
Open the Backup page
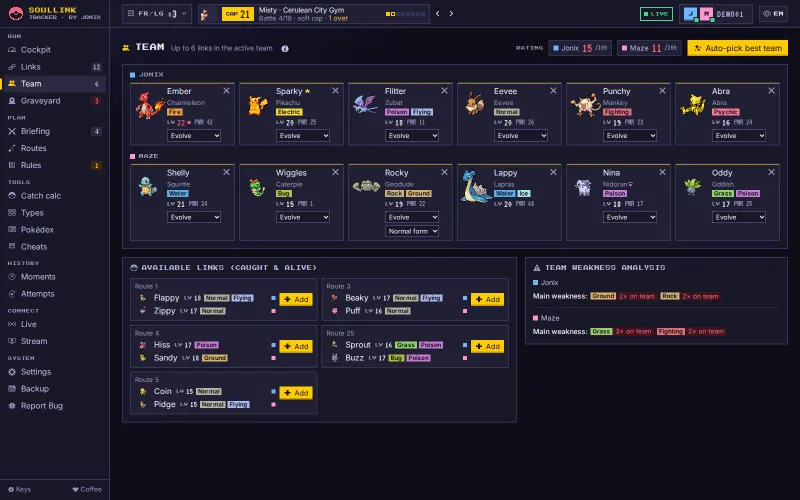pyautogui.click(x=53, y=389)
